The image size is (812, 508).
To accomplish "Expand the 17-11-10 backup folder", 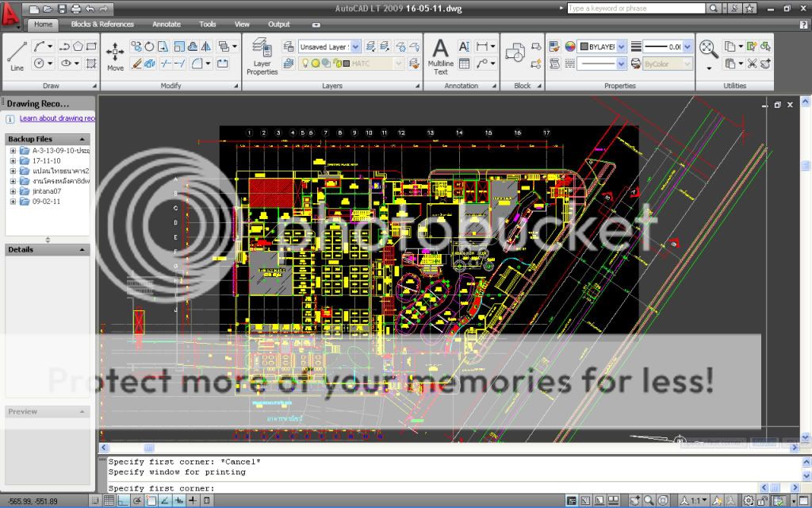I will (x=13, y=160).
